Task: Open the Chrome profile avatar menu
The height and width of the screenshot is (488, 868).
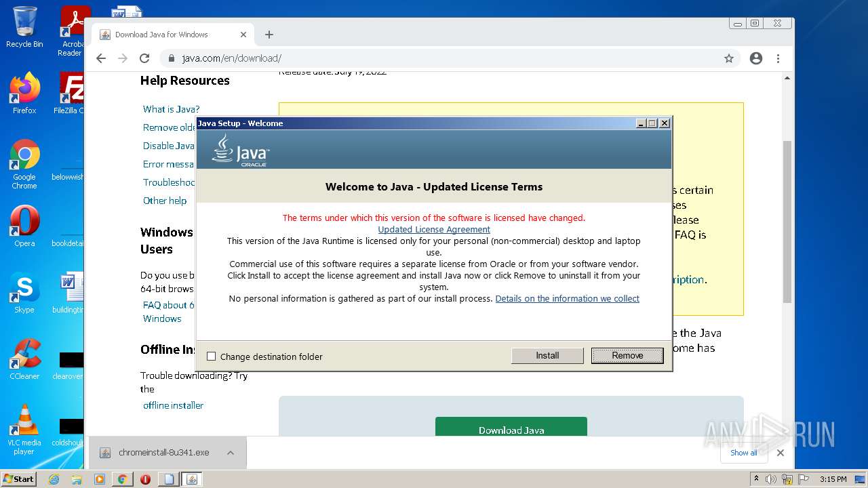Action: 756,58
